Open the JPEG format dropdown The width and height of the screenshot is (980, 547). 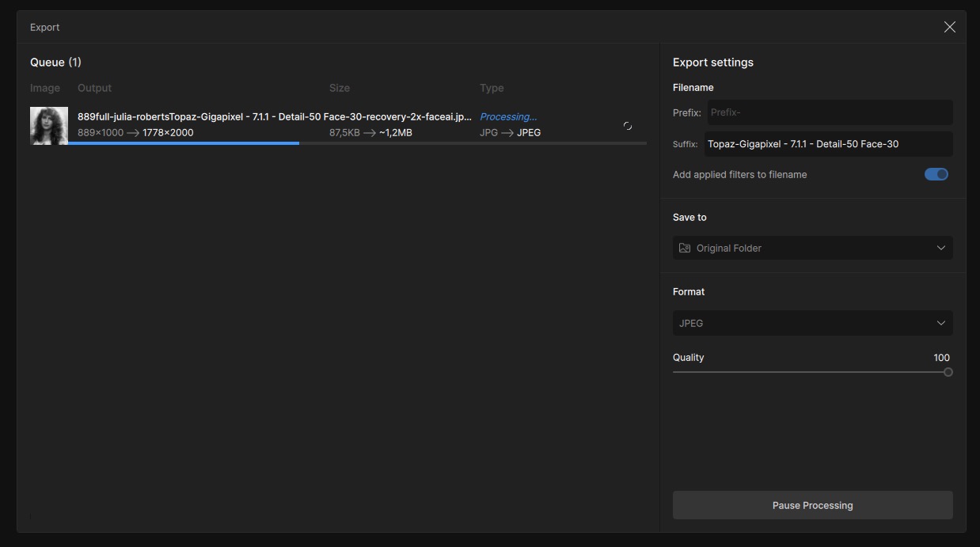[813, 323]
